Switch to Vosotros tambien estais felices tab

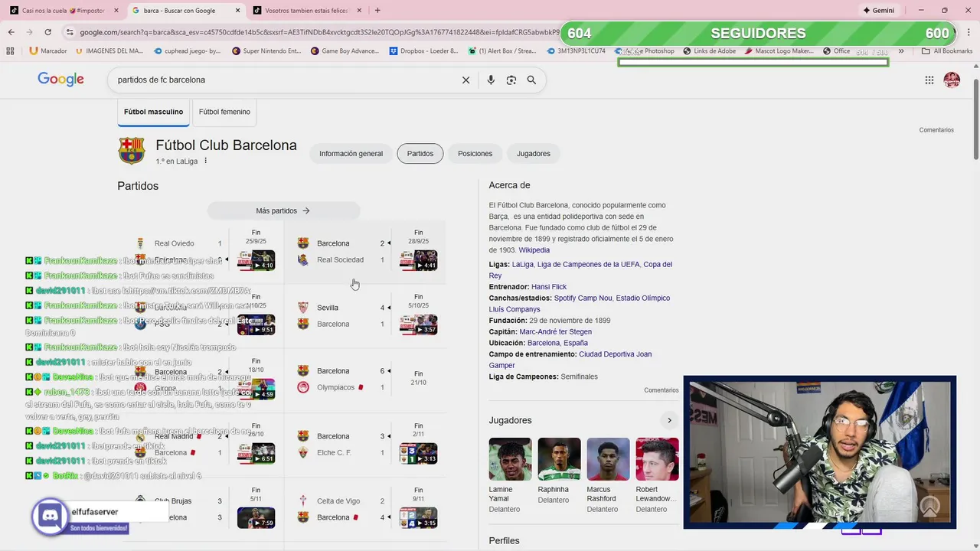click(308, 11)
